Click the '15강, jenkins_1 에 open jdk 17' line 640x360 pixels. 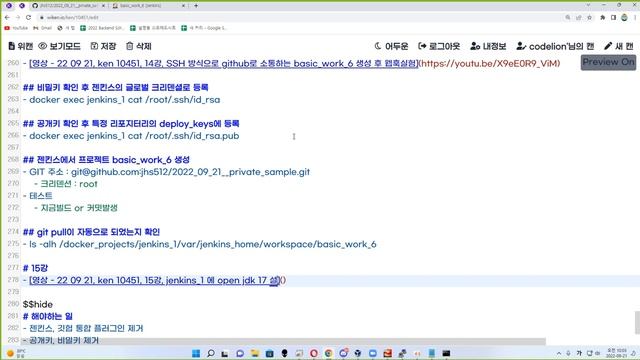[154, 280]
